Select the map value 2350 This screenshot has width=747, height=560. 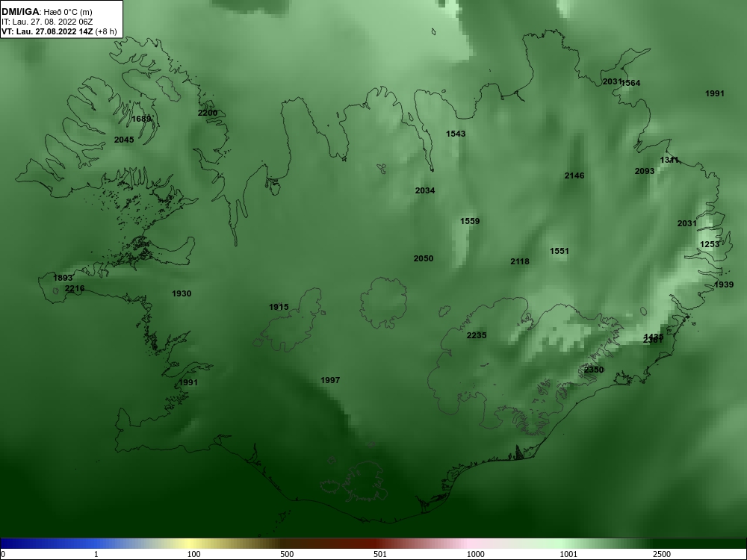(594, 370)
